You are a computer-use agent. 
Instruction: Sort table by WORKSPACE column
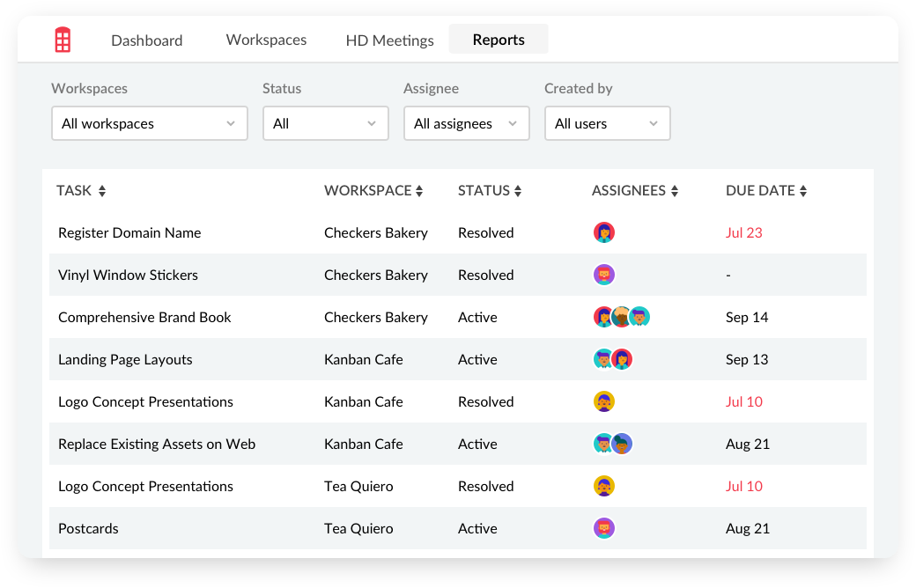click(x=419, y=191)
